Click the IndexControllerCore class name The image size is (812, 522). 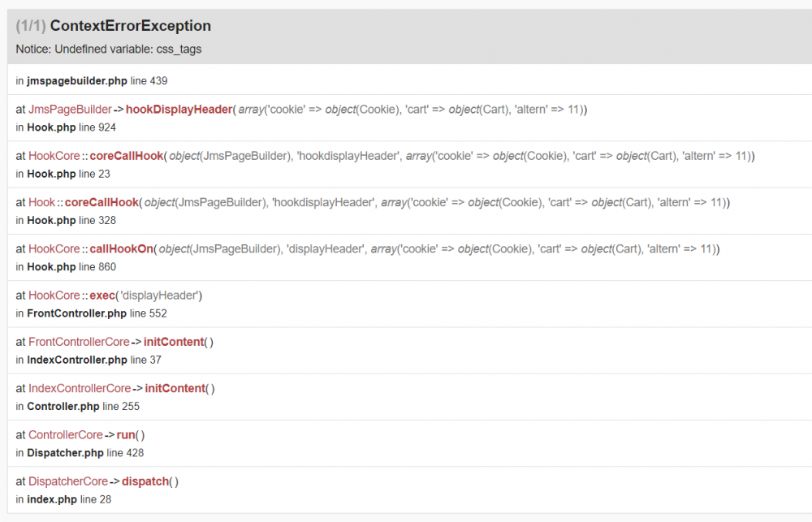(x=80, y=388)
